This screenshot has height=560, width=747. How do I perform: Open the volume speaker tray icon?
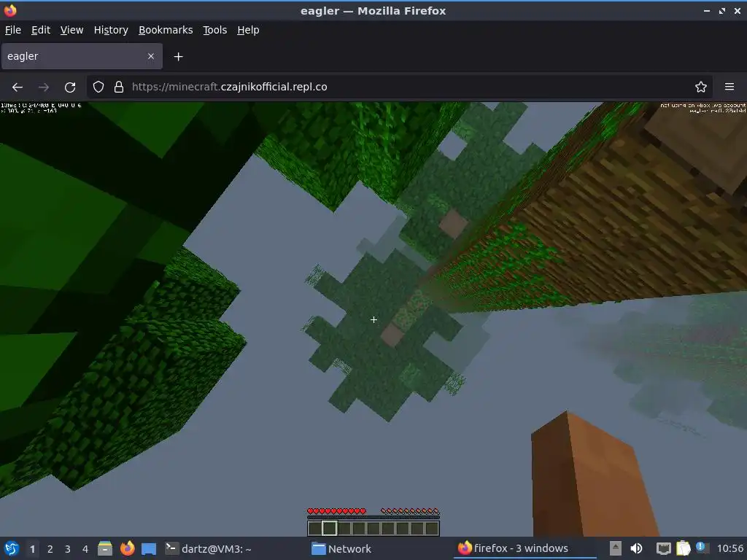tap(636, 548)
